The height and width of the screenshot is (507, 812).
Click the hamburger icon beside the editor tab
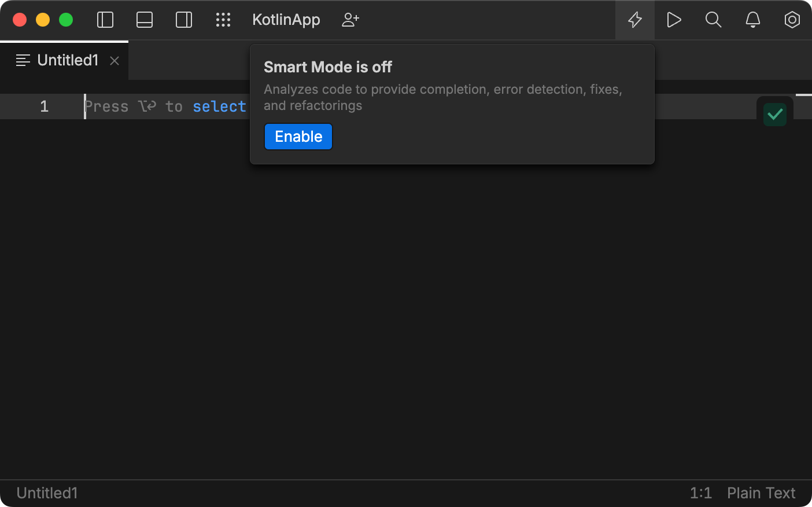(22, 60)
